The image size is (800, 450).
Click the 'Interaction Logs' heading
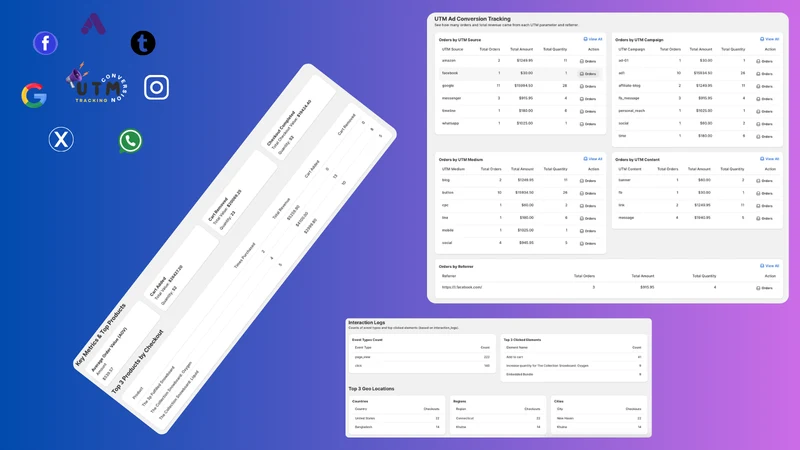(x=366, y=322)
